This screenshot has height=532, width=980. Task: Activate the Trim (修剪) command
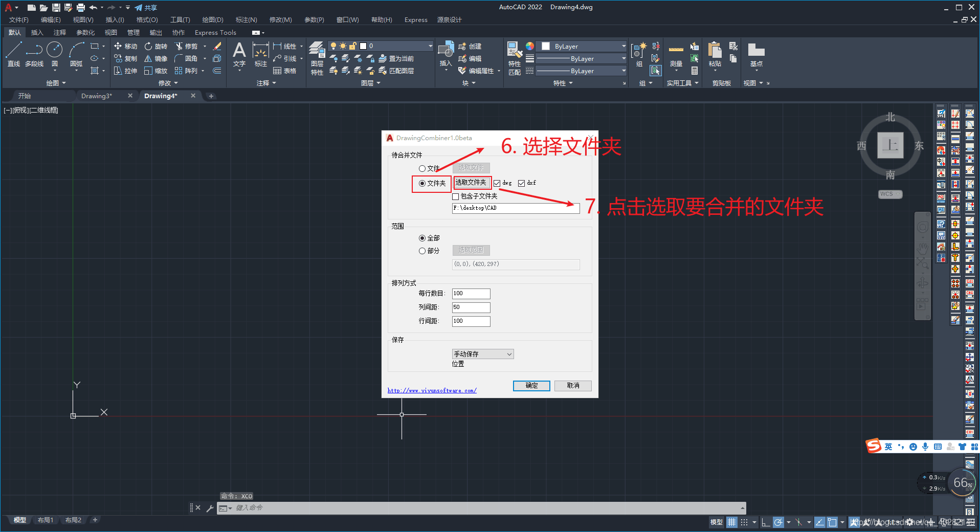click(x=186, y=46)
